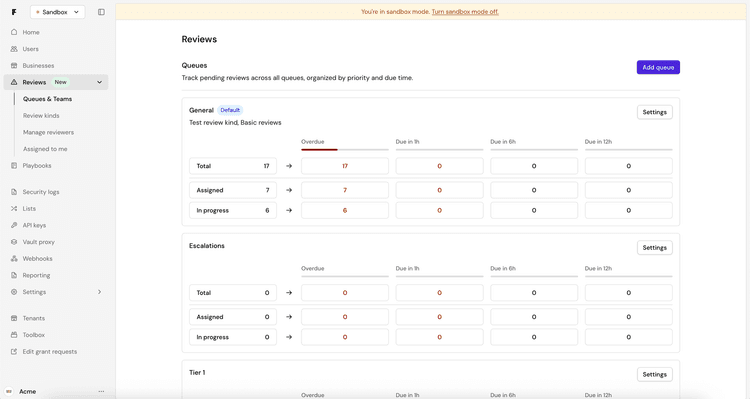This screenshot has width=750, height=399.
Task: Click the Lists shuffle icon
Action: tap(14, 209)
